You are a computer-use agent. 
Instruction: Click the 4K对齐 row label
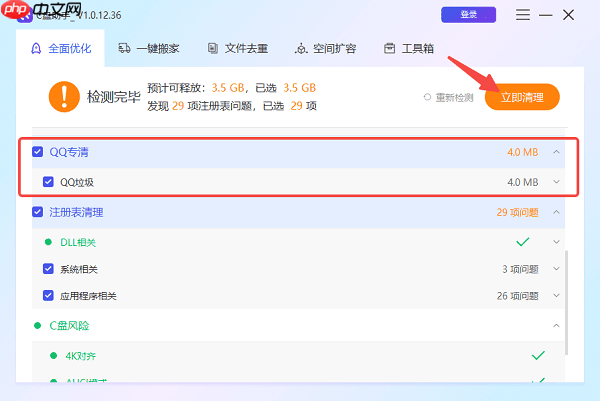pos(81,356)
